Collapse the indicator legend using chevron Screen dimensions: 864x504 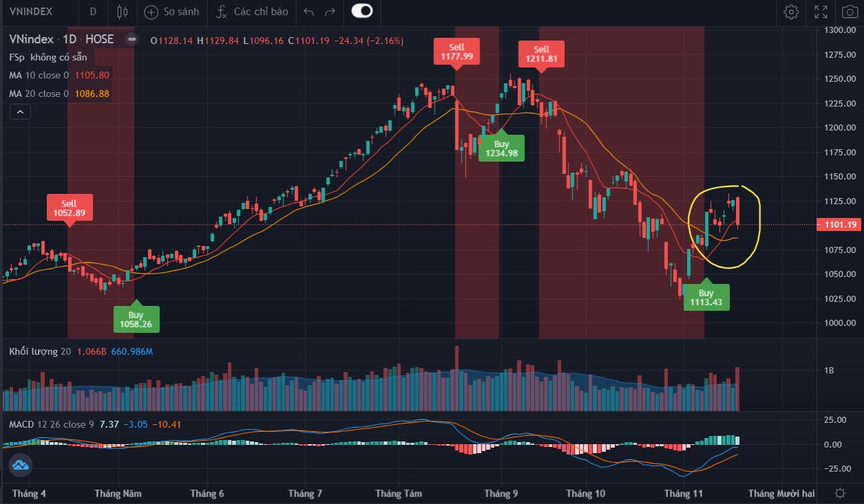point(19,111)
